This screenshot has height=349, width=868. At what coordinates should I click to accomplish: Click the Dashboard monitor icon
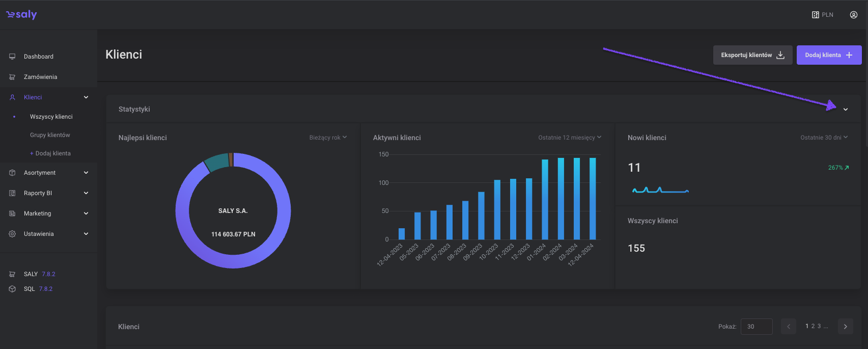(x=12, y=57)
